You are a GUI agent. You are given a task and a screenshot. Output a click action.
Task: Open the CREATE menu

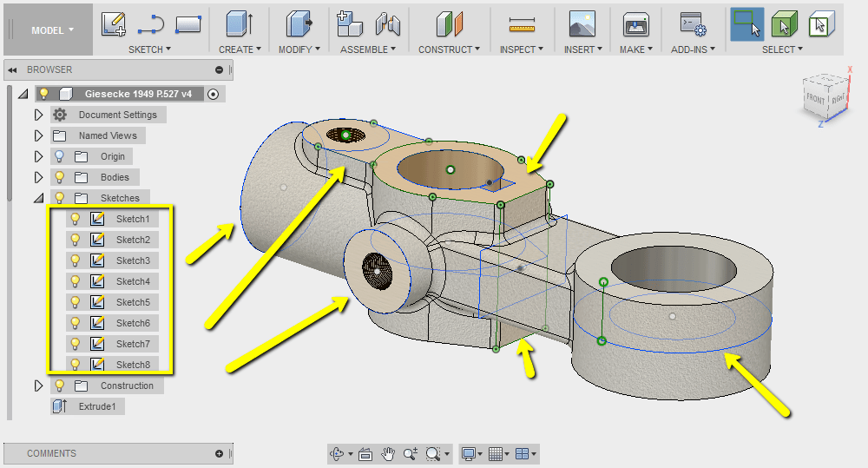240,49
